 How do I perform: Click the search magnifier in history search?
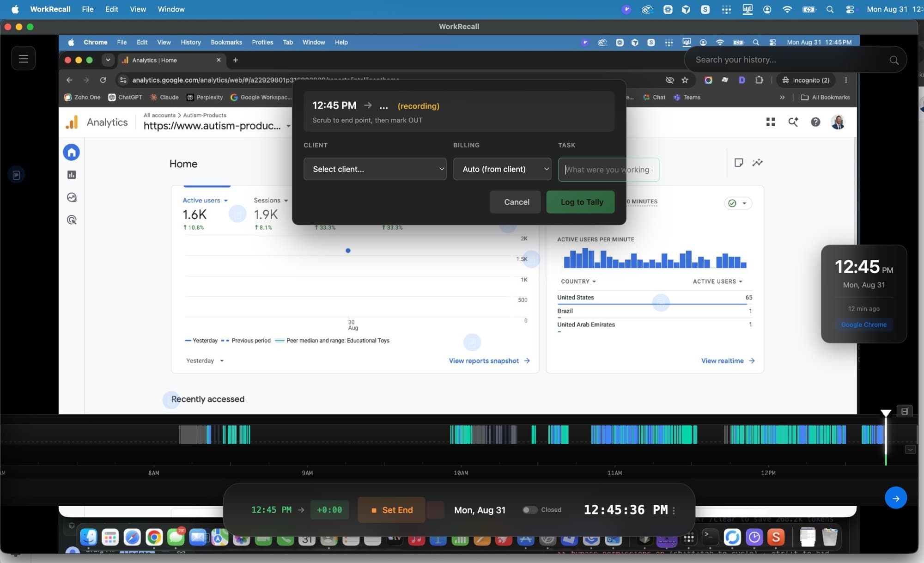pos(894,60)
